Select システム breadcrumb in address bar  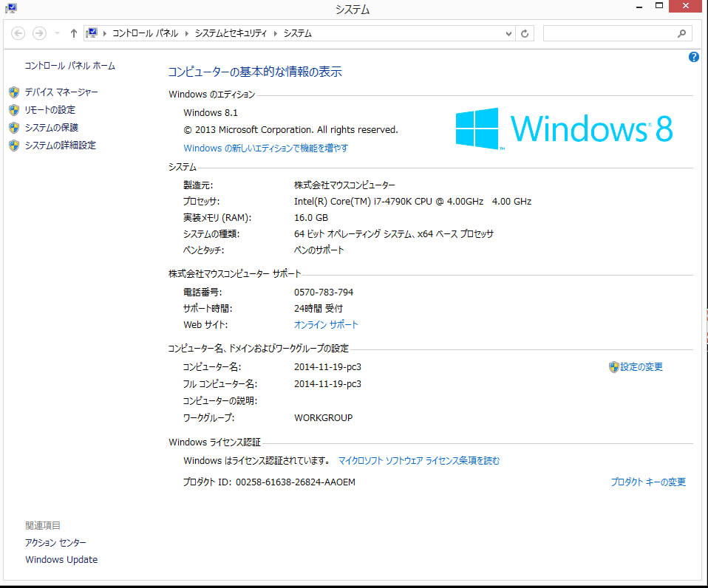(x=298, y=33)
